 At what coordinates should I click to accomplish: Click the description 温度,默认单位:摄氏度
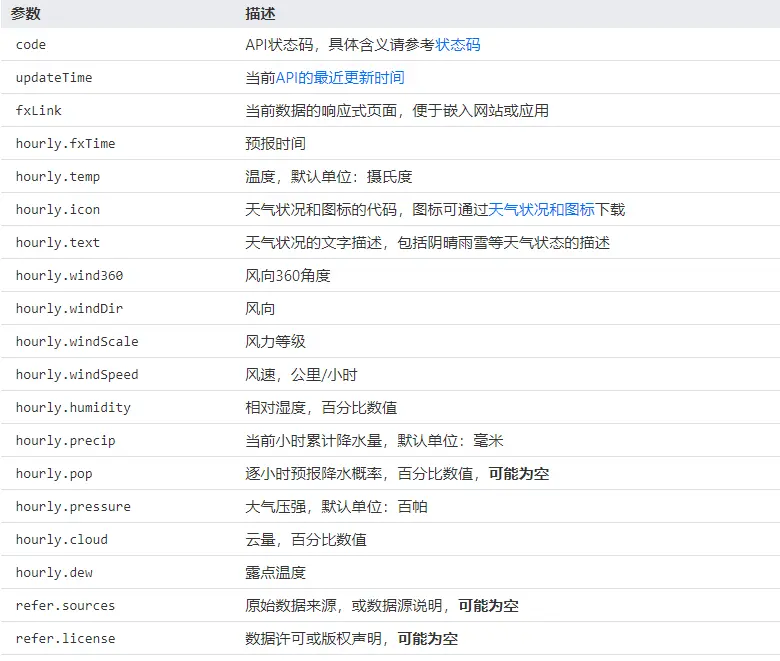point(328,177)
